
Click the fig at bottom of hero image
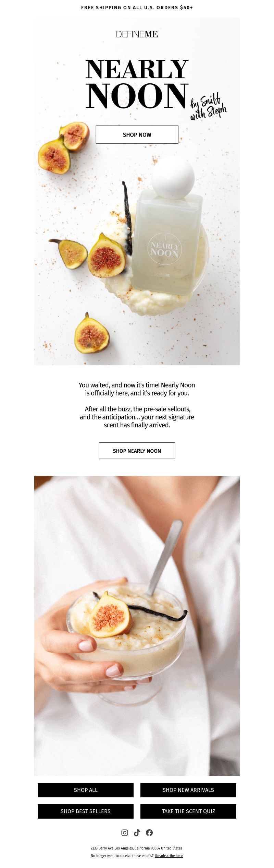pos(91,333)
